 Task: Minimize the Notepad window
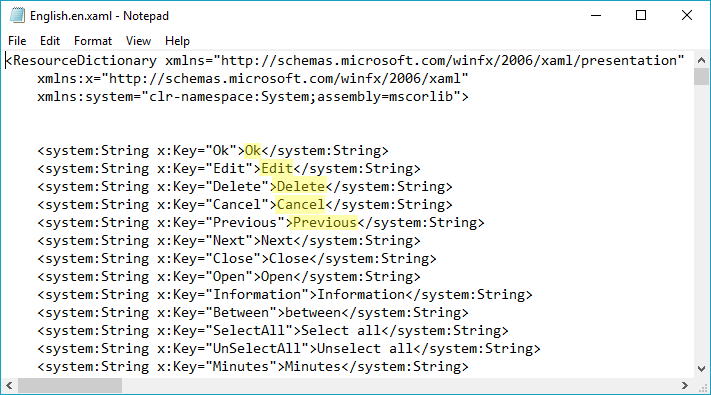click(596, 15)
